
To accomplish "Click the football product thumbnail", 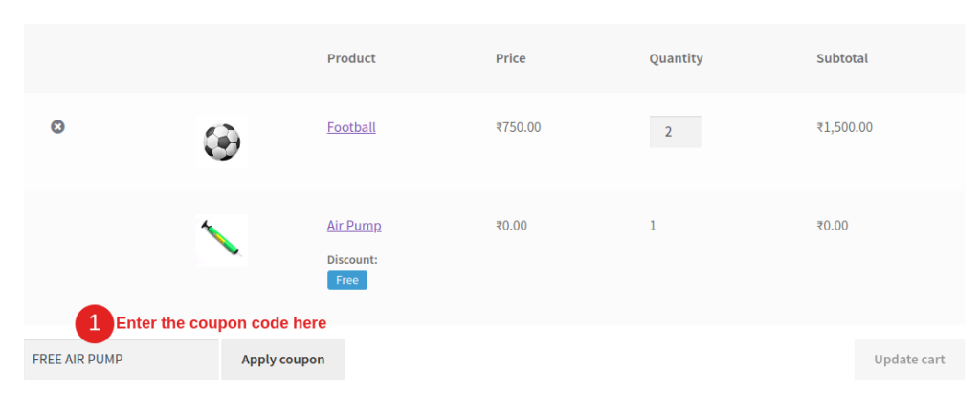I will 221,142.
